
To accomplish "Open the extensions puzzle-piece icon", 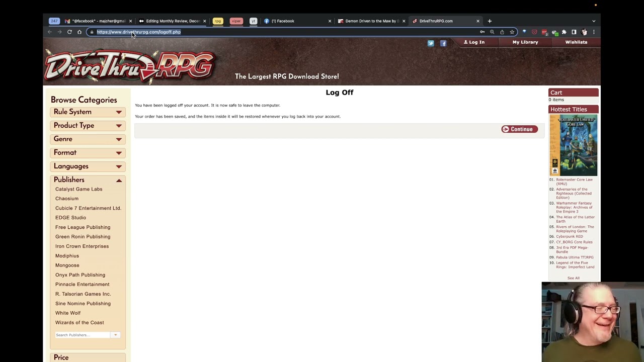I will click(x=564, y=32).
